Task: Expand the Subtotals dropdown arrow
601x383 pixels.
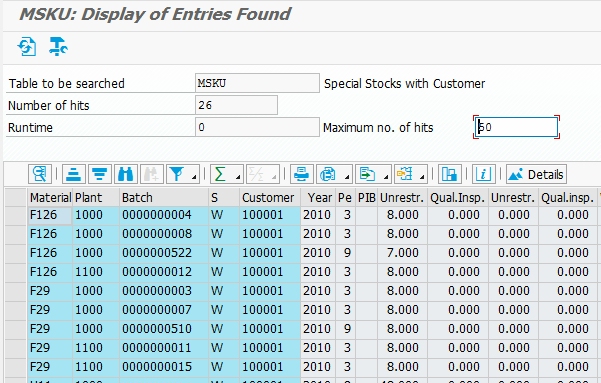Action: 274,176
